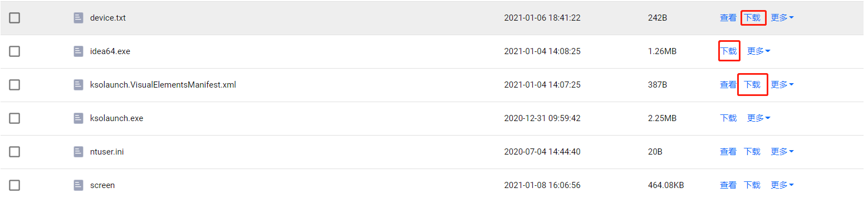Click the file icon beside ksolaunch.exe
868x202 pixels.
pos(79,118)
